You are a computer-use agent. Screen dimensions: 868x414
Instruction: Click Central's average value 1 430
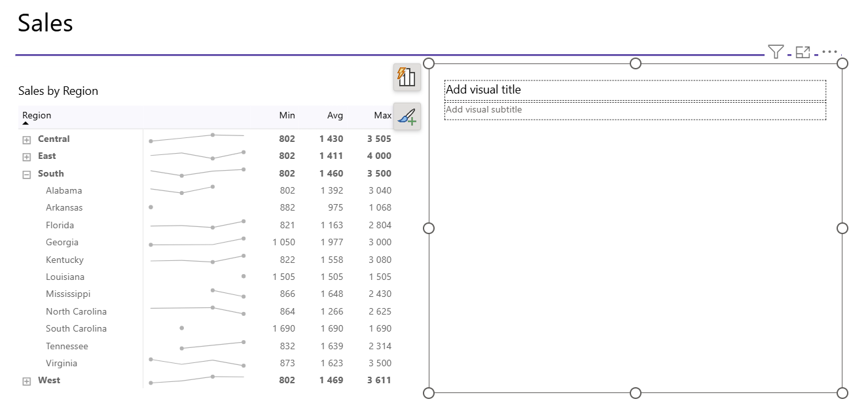(331, 139)
